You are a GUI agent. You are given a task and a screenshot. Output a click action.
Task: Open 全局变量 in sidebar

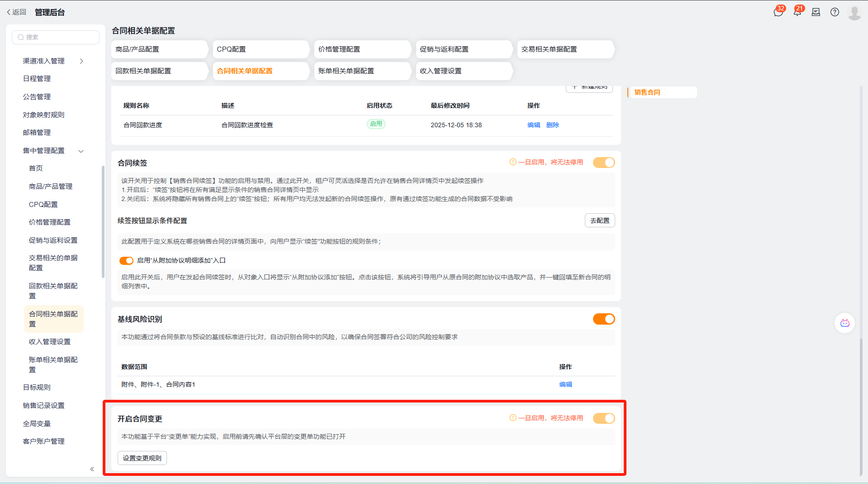pos(37,424)
